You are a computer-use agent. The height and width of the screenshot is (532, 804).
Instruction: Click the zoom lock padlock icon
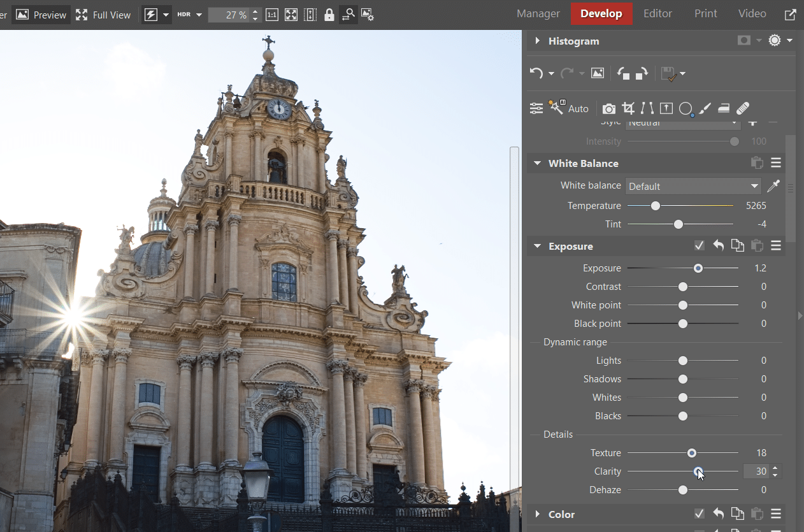pos(329,15)
